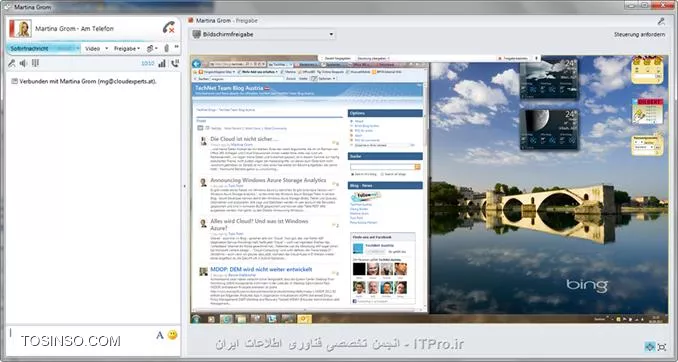Switch to full screen view icon
The height and width of the screenshot is (362, 678).
click(x=662, y=347)
